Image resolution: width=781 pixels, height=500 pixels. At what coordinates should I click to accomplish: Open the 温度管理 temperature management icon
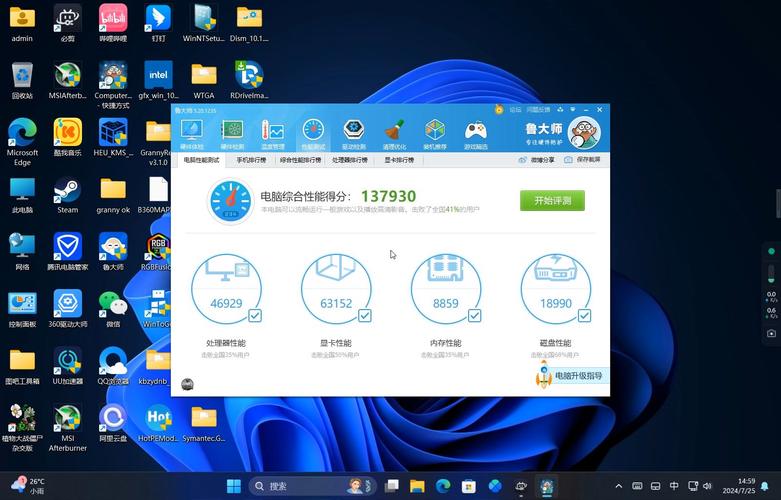(272, 133)
